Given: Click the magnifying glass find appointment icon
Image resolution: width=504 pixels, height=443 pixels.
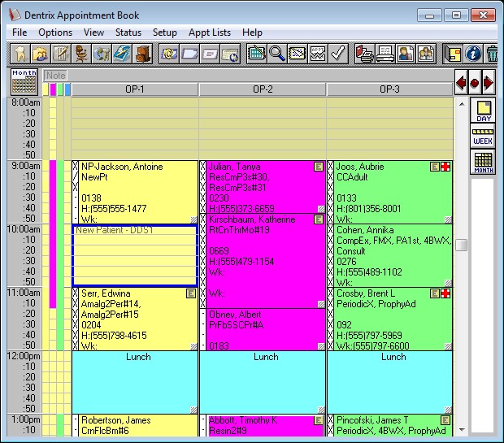Looking at the screenshot, I should [276, 54].
